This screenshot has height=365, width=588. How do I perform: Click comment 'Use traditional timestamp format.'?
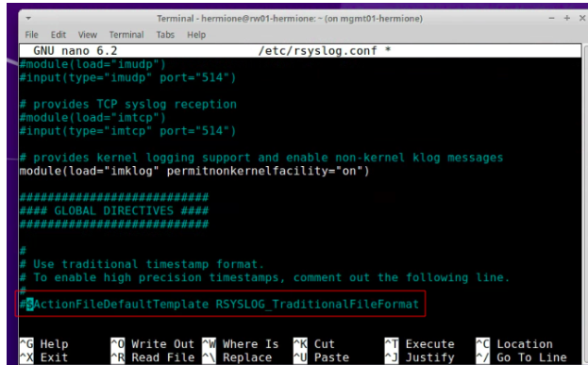click(x=148, y=264)
